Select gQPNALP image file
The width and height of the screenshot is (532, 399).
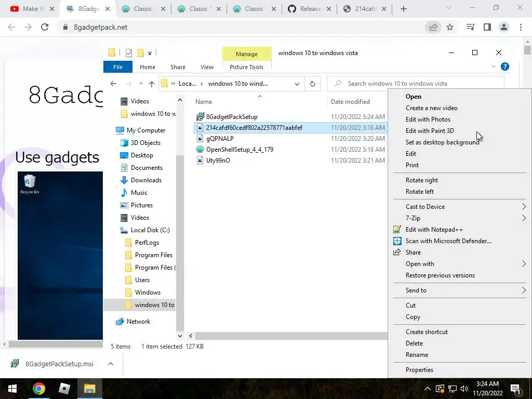[220, 138]
